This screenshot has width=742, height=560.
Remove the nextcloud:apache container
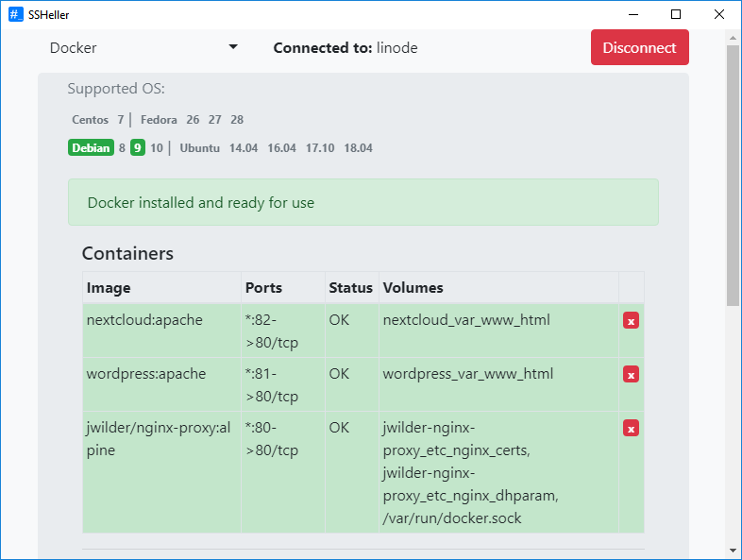pyautogui.click(x=631, y=321)
